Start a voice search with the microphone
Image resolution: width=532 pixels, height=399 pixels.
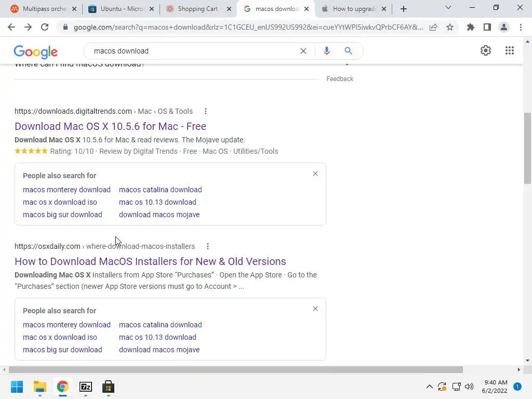[326, 51]
